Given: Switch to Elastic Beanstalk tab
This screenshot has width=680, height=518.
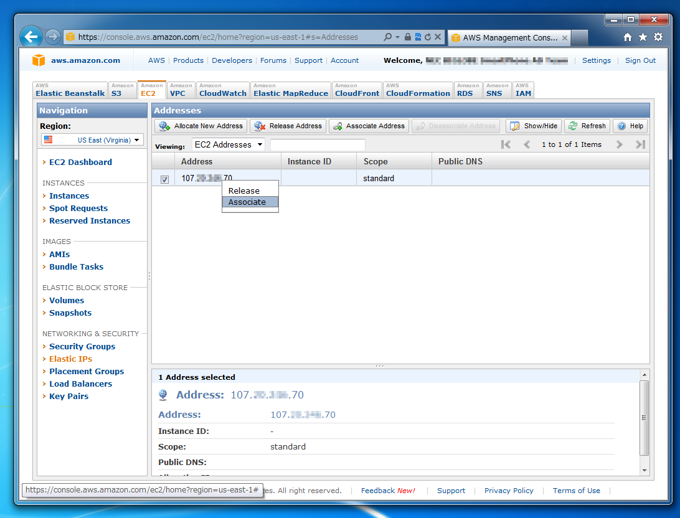Looking at the screenshot, I should (x=70, y=90).
